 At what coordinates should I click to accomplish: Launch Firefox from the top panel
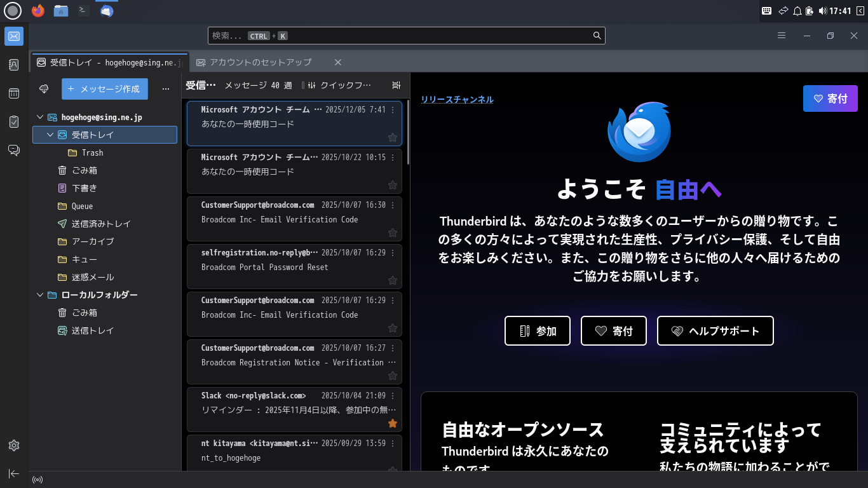[x=38, y=11]
